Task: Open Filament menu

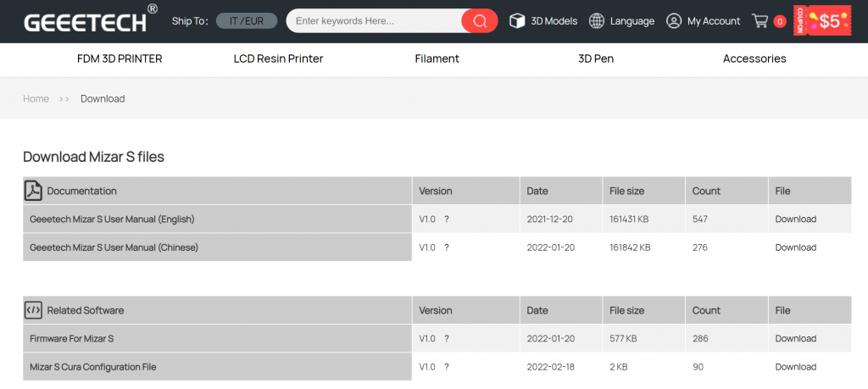Action: pyautogui.click(x=437, y=58)
